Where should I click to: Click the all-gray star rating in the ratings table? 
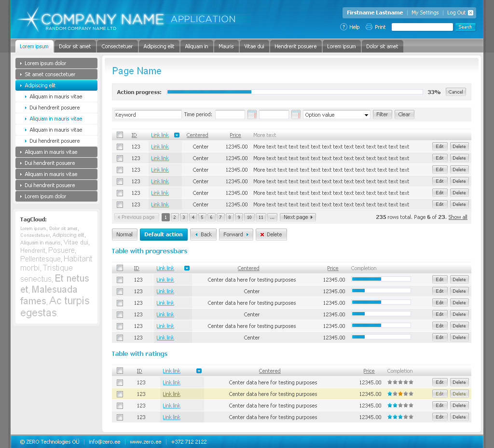pyautogui.click(x=400, y=382)
